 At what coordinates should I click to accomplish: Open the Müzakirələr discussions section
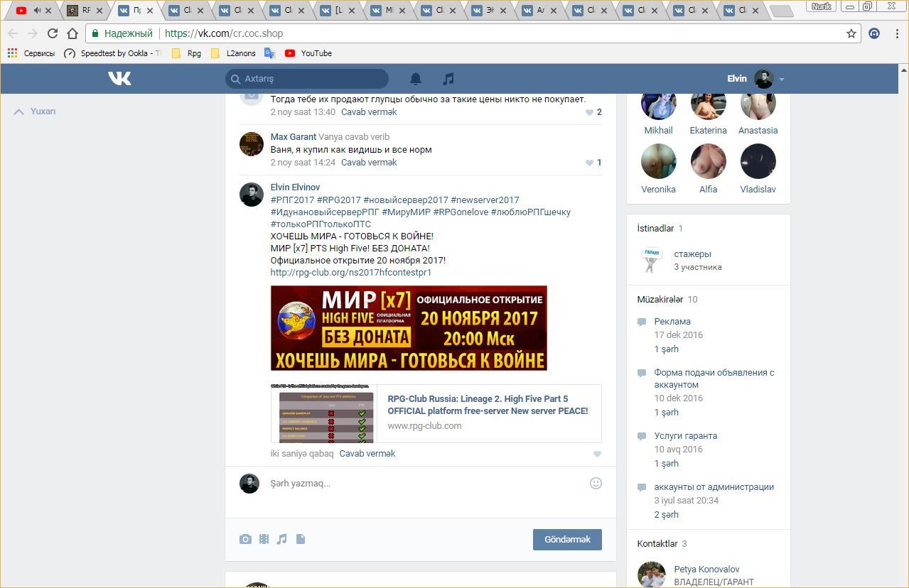coord(660,300)
